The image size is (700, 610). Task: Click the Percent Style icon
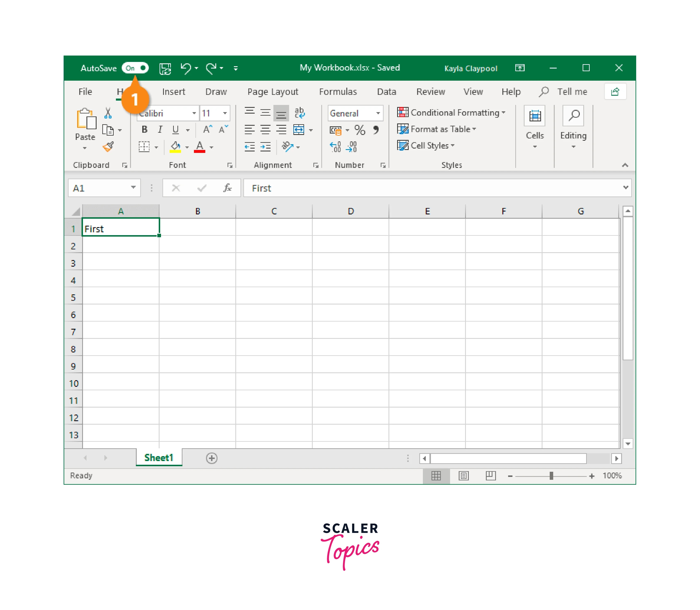point(360,130)
